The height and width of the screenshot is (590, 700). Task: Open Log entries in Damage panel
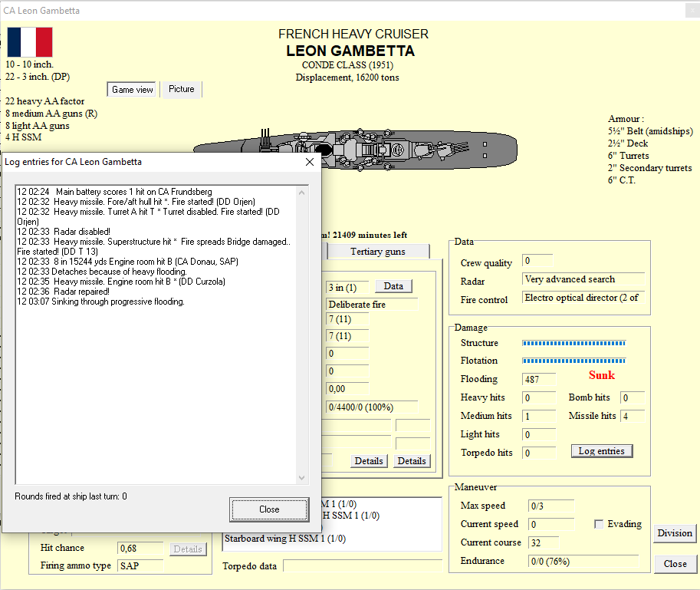point(601,451)
